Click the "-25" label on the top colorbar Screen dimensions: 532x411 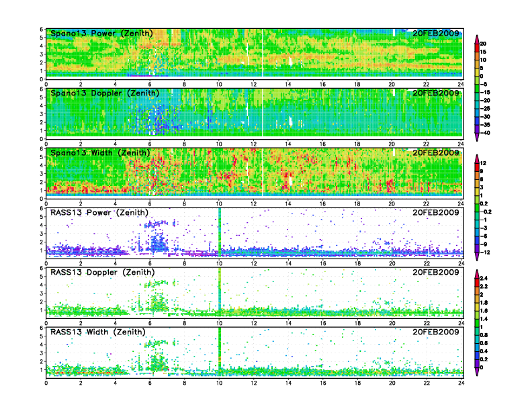485,109
